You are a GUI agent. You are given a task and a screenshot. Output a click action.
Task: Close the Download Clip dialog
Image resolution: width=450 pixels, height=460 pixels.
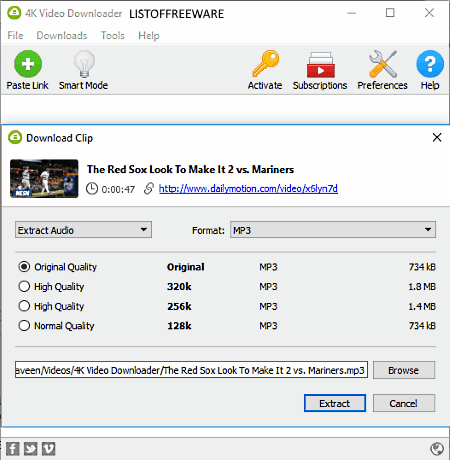[x=437, y=137]
